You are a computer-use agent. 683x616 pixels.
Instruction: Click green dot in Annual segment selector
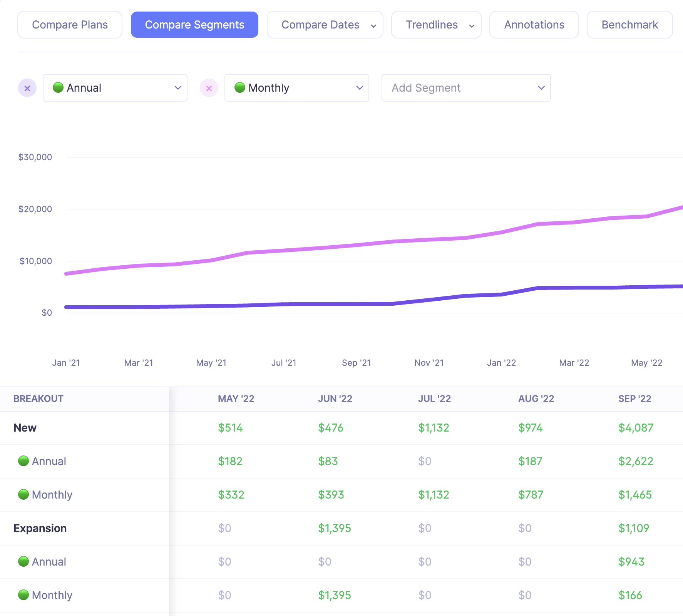pos(58,87)
